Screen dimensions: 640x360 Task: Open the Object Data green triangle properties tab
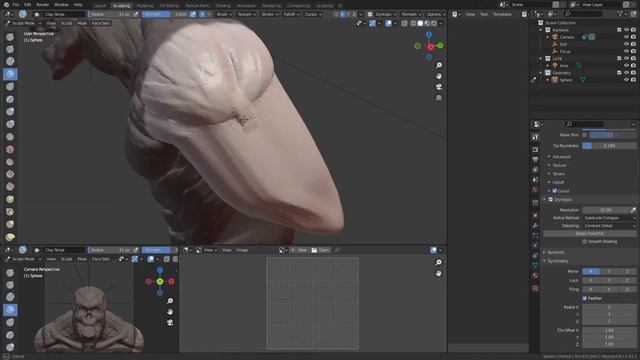(535, 265)
